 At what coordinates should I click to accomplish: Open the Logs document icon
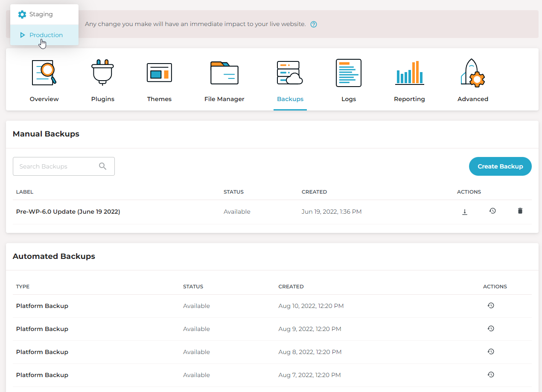(349, 73)
